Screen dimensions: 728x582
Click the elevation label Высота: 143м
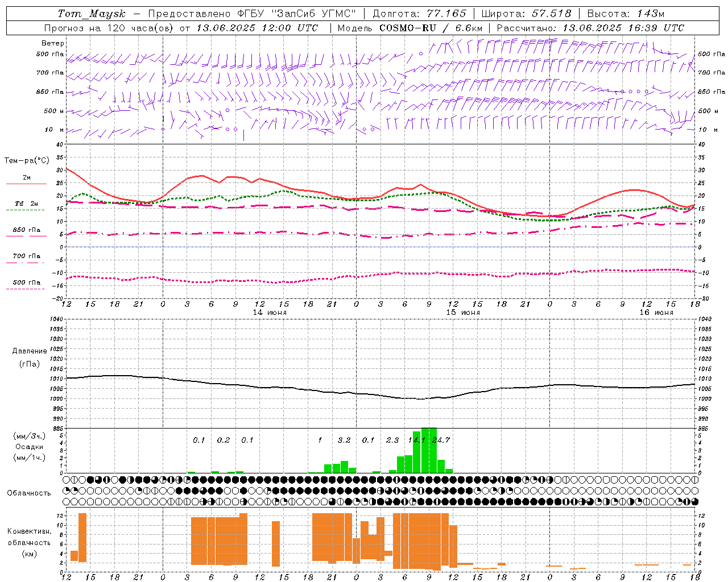[x=626, y=14]
